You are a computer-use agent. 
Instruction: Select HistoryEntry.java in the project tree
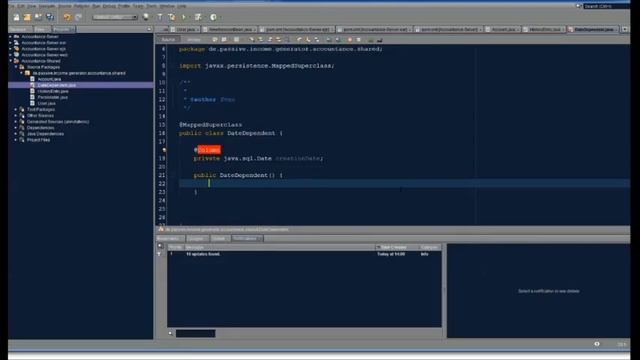[x=53, y=91]
